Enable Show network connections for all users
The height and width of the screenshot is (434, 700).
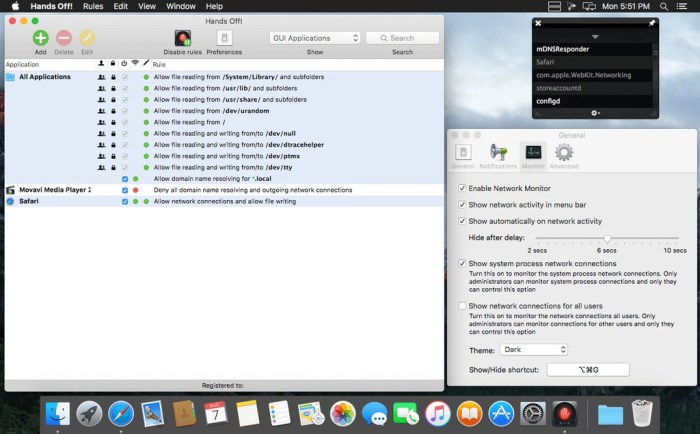[461, 306]
